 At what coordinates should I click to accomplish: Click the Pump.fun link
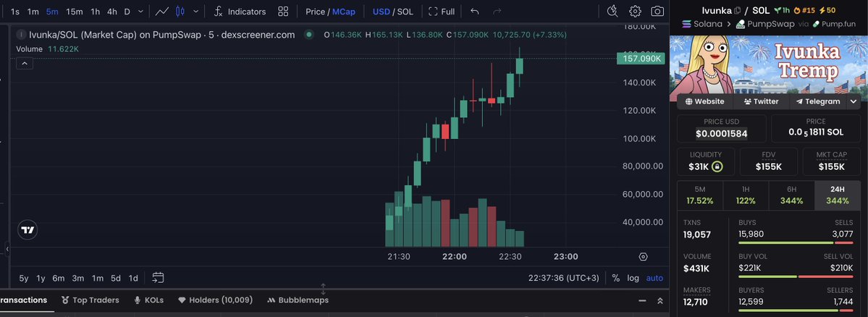coord(833,24)
